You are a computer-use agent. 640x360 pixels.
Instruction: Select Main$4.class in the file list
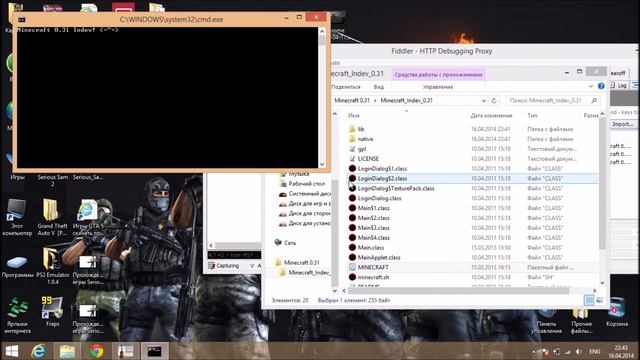[373, 237]
